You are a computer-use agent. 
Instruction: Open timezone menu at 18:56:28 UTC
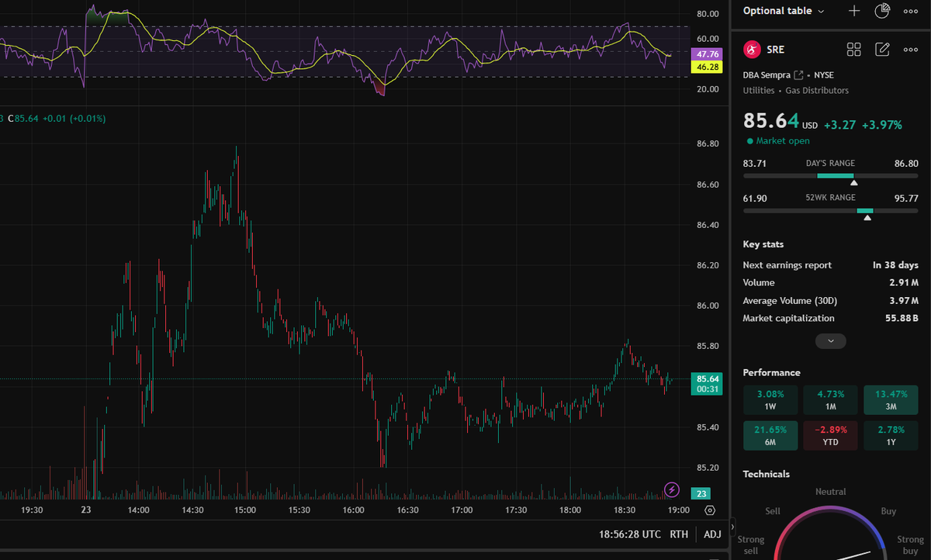[x=630, y=534]
